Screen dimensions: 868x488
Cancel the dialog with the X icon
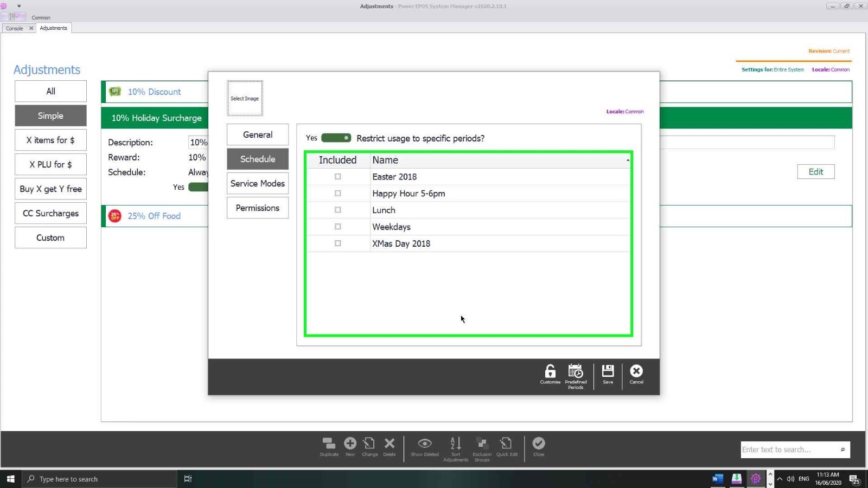coord(636,374)
